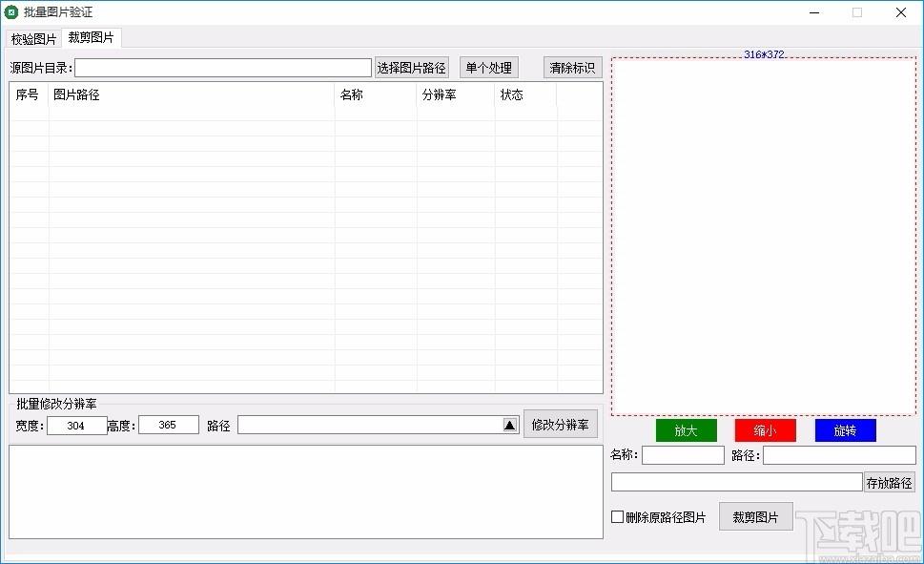Click the batch resolution 路径 combo box
The height and width of the screenshot is (564, 924).
[379, 425]
